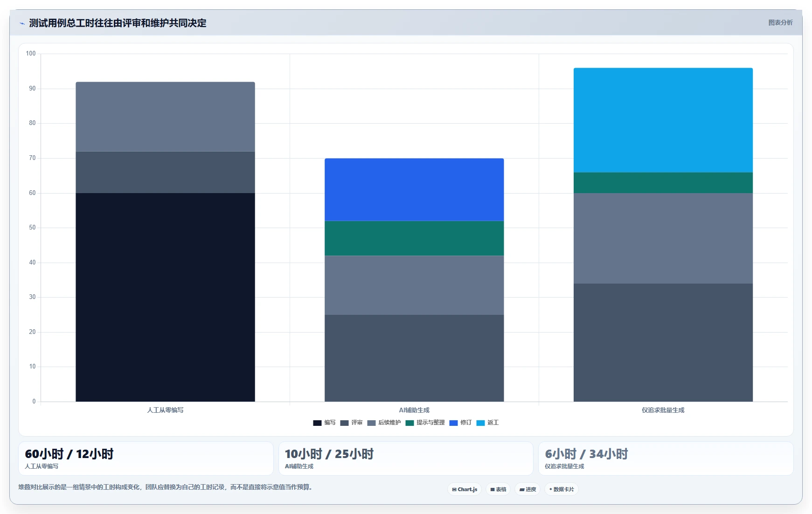Click the 后续维护 segment of 人工从零编写 bar
Image resolution: width=812 pixels, height=514 pixels.
(x=165, y=117)
